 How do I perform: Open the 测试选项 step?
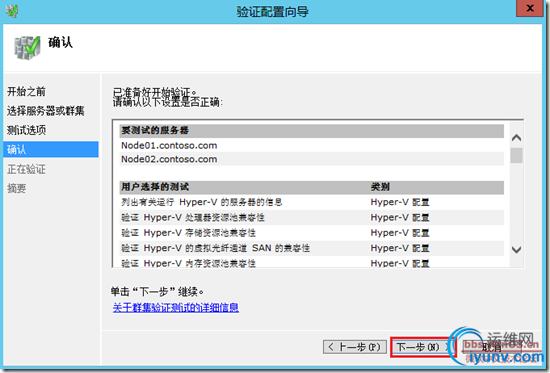click(26, 131)
